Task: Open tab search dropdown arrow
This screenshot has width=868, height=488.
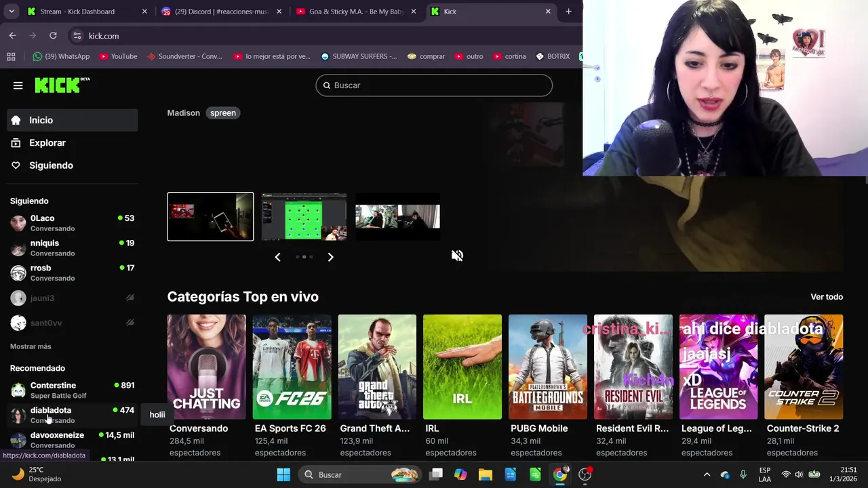Action: pos(12,12)
